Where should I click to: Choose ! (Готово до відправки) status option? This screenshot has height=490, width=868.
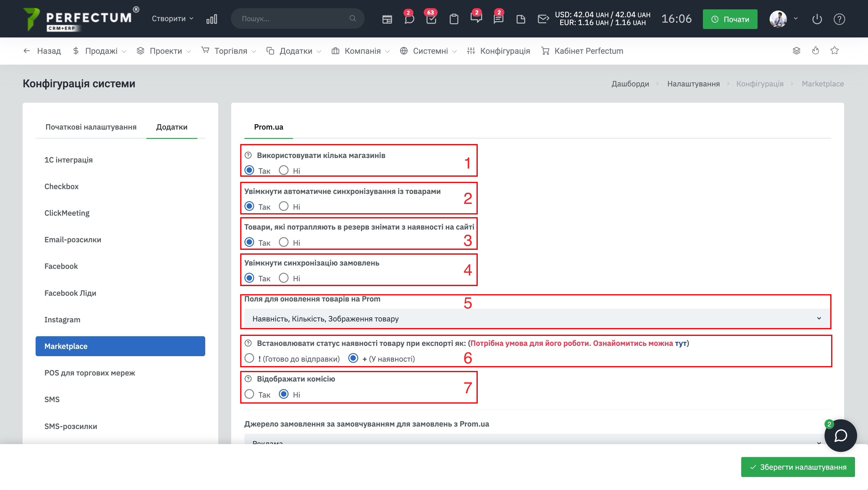pyautogui.click(x=249, y=358)
